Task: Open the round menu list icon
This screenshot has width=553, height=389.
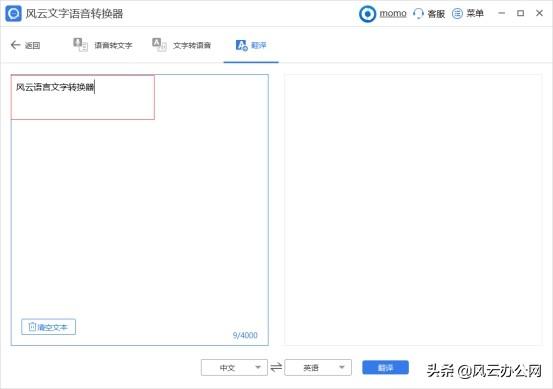Action: [457, 13]
